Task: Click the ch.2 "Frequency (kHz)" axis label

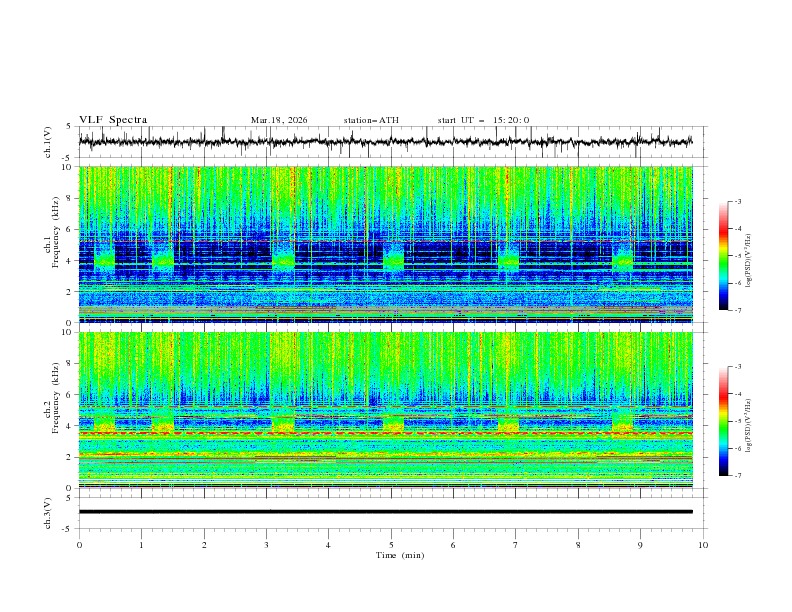Action: tap(56, 397)
